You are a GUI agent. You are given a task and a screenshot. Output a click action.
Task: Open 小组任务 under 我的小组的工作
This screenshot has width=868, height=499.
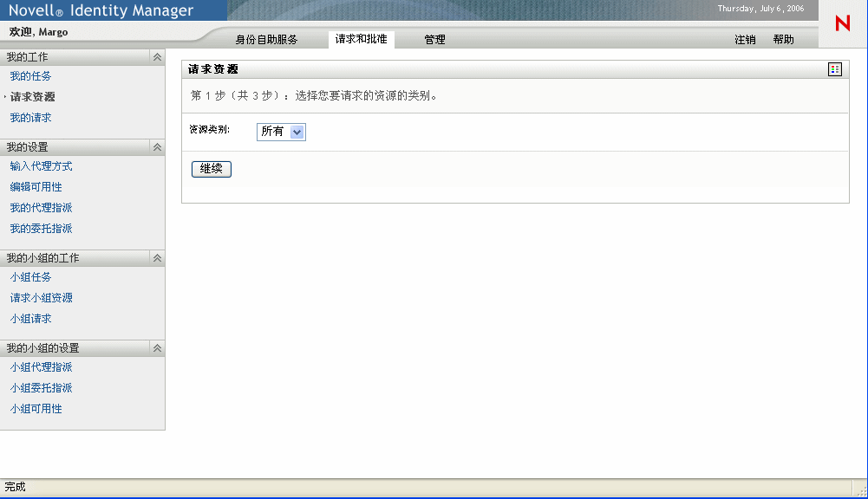tap(31, 277)
